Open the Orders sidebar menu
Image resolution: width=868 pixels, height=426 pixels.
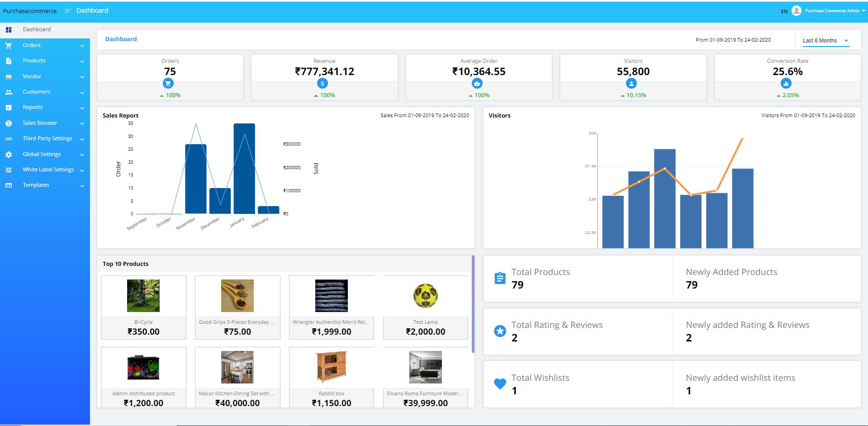(x=45, y=45)
